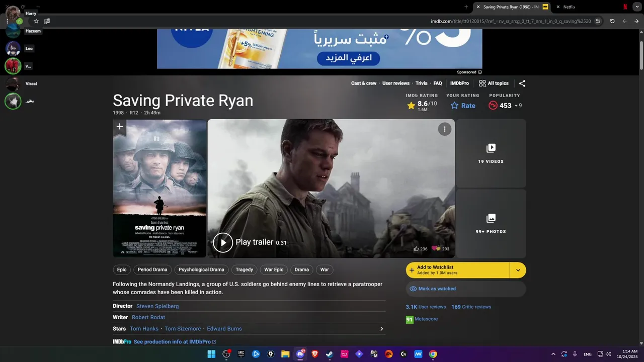The width and height of the screenshot is (644, 362).
Task: Open Windows Start menu
Action: coord(211,354)
